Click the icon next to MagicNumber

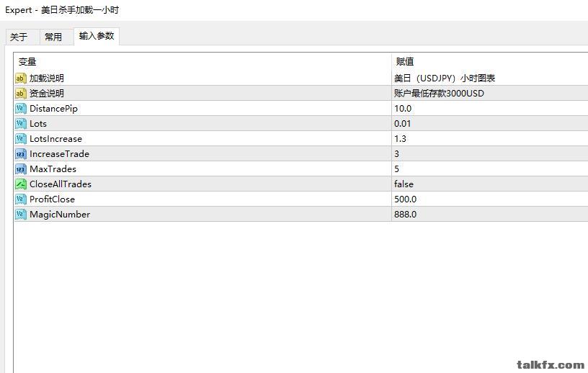(x=21, y=214)
